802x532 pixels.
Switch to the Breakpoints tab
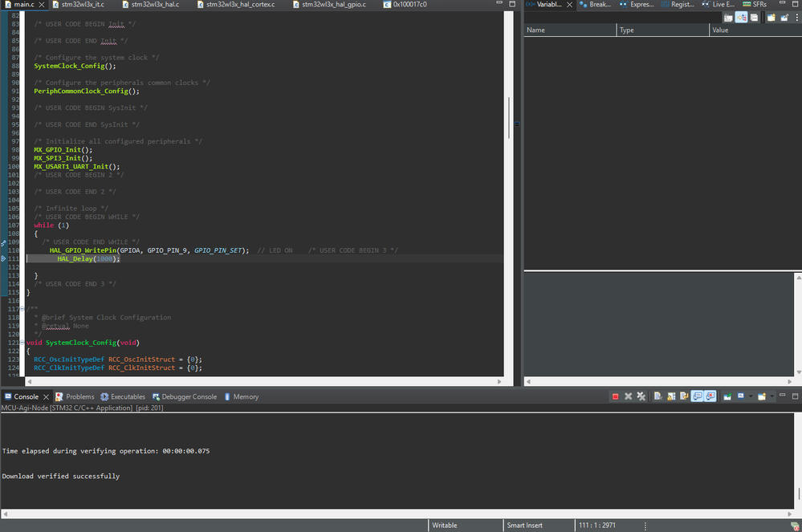pyautogui.click(x=595, y=4)
